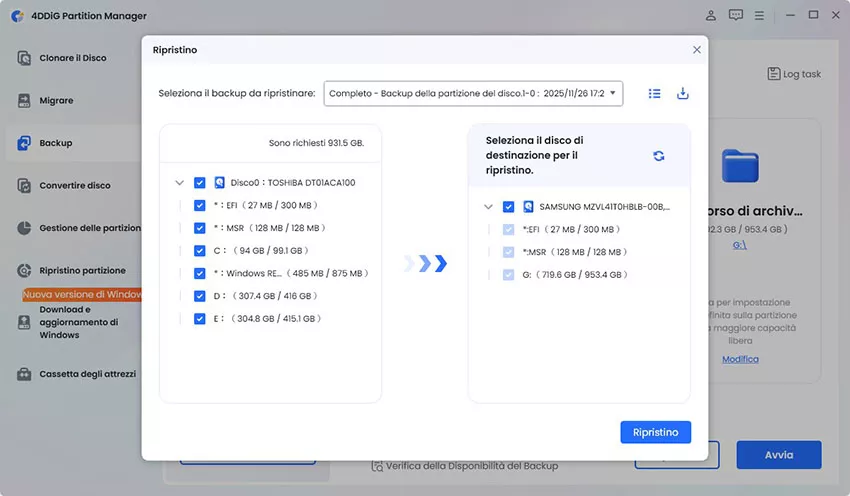Toggle the destination G: partition checkbox
This screenshot has height=496, width=850.
[x=508, y=275]
